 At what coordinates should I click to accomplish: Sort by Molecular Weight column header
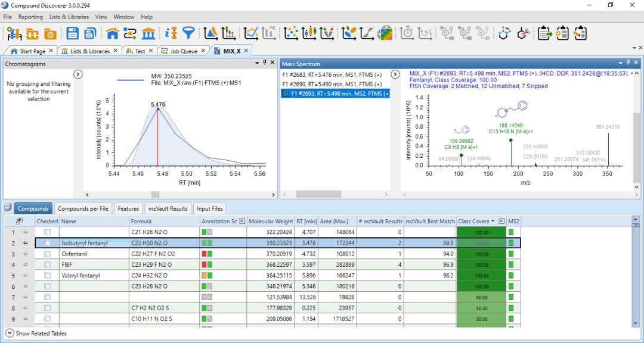click(271, 221)
